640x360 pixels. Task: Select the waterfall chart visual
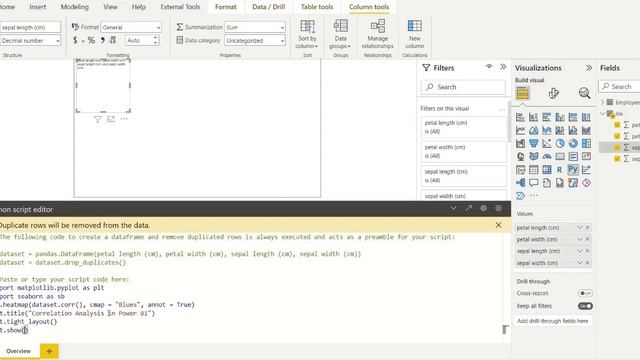click(x=520, y=144)
